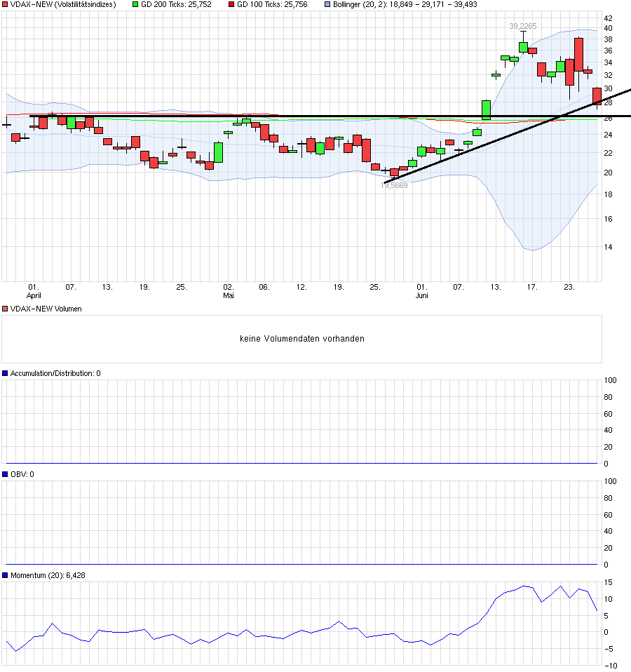Click the Momentum axis value -5
This screenshot has width=631, height=672.
[609, 649]
